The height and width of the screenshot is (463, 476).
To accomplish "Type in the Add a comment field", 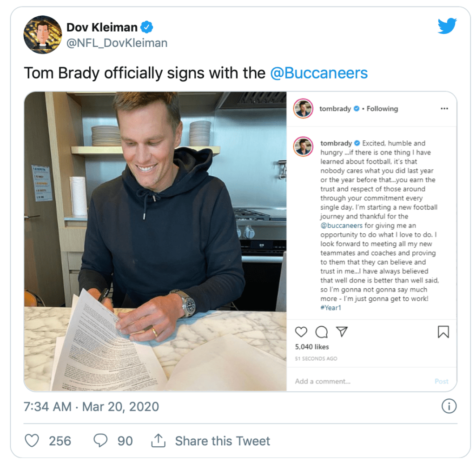I will [x=353, y=381].
